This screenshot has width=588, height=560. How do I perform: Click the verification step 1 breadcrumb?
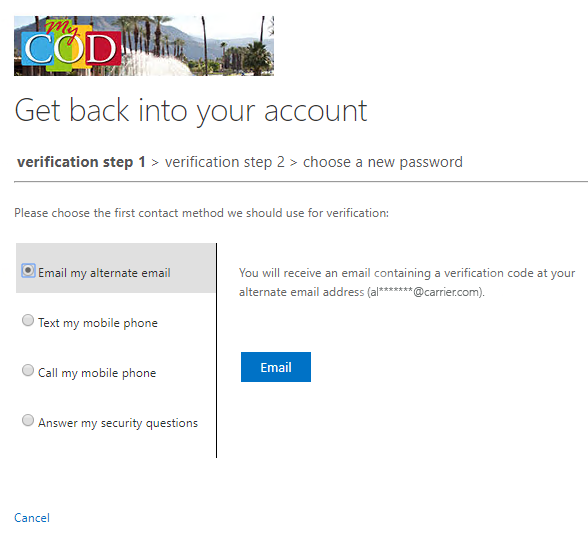click(x=81, y=162)
